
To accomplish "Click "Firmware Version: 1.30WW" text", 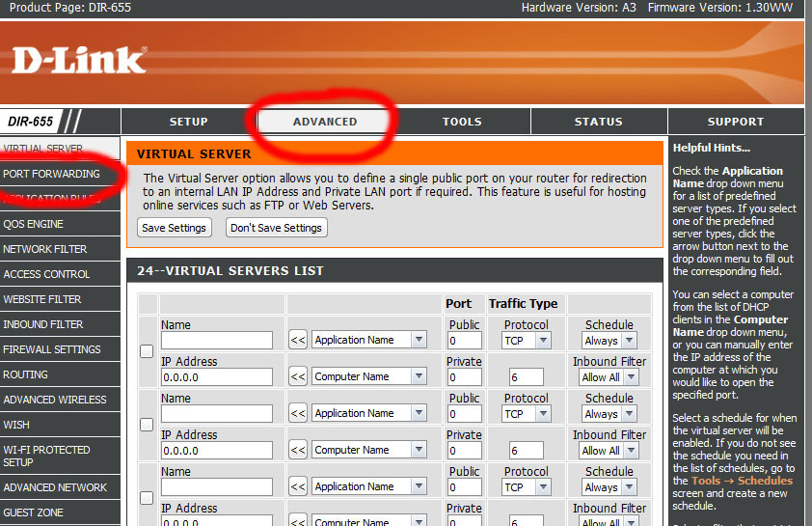I will [x=720, y=8].
